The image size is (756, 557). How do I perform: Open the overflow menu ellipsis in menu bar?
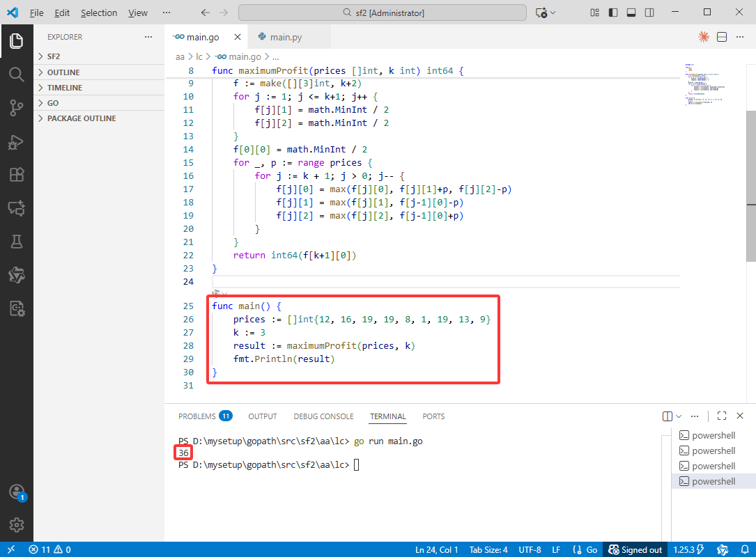pos(167,13)
